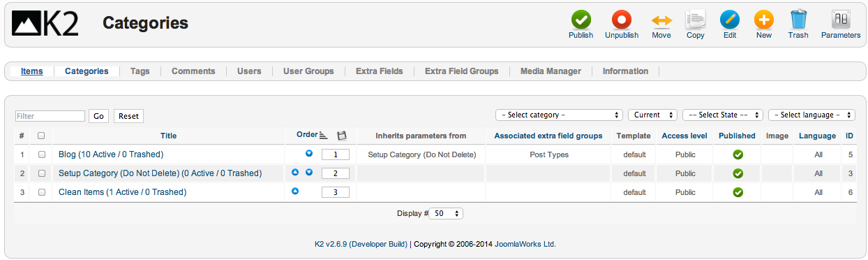Open the Current dropdown filter
Image resolution: width=868 pixels, height=260 pixels.
[652, 115]
